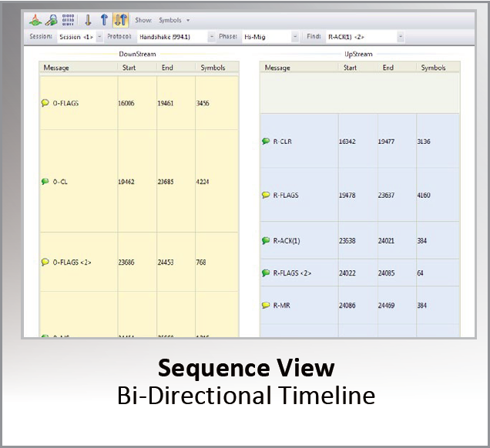
Task: Select the O-FLAGS message row
Action: click(x=139, y=103)
